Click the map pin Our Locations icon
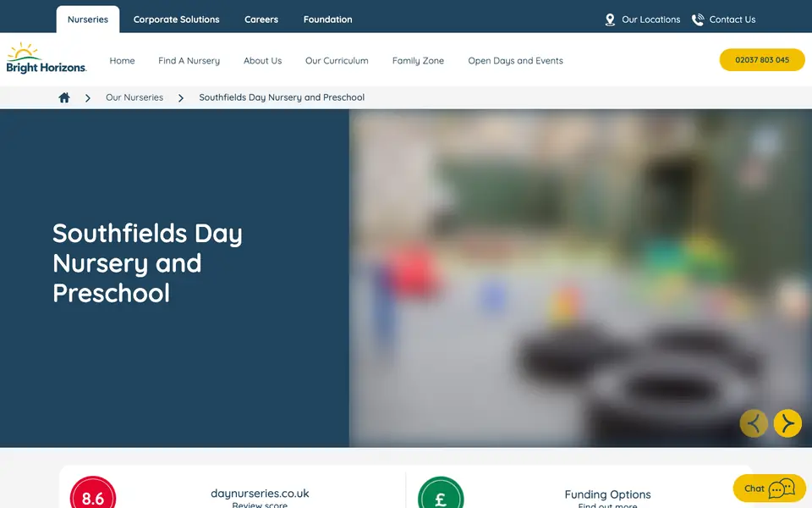The image size is (812, 508). pyautogui.click(x=610, y=19)
